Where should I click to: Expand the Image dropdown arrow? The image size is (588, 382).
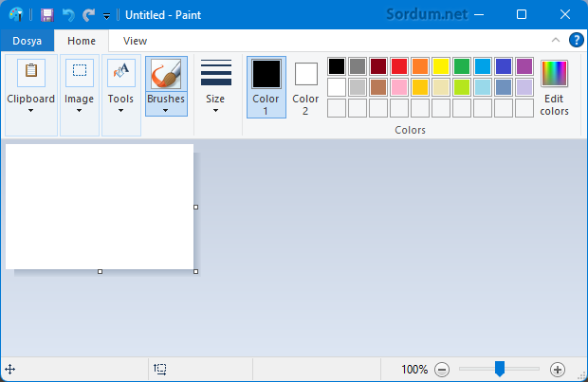coord(79,111)
